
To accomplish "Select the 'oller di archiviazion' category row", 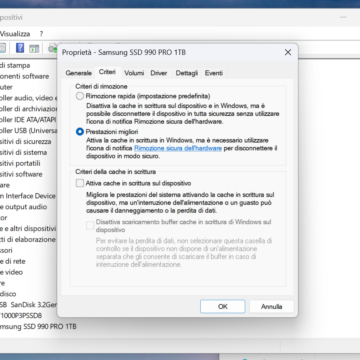I will tap(29, 109).
